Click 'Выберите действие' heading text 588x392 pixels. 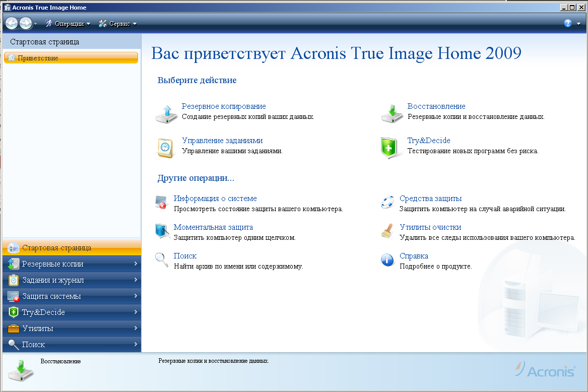[x=197, y=80]
